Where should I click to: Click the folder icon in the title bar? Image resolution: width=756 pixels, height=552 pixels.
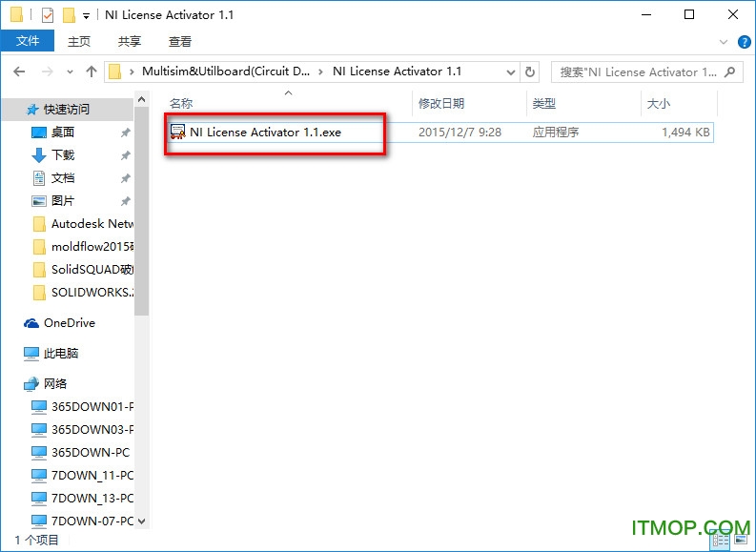17,15
